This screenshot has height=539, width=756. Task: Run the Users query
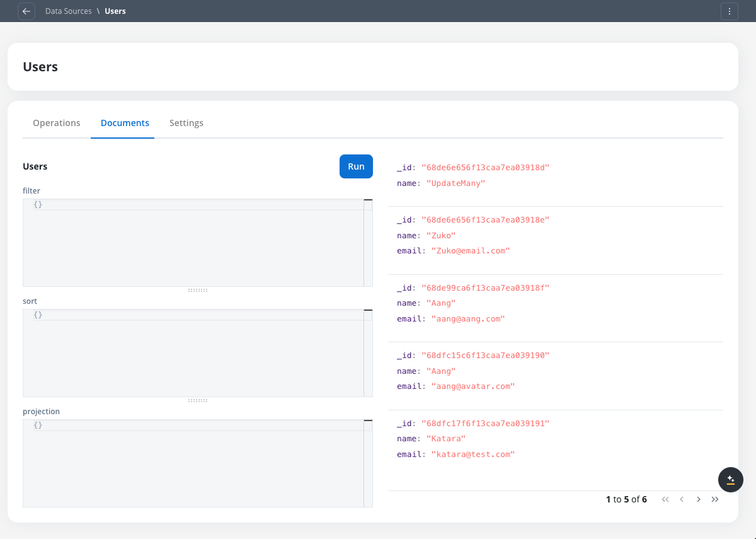pyautogui.click(x=356, y=166)
